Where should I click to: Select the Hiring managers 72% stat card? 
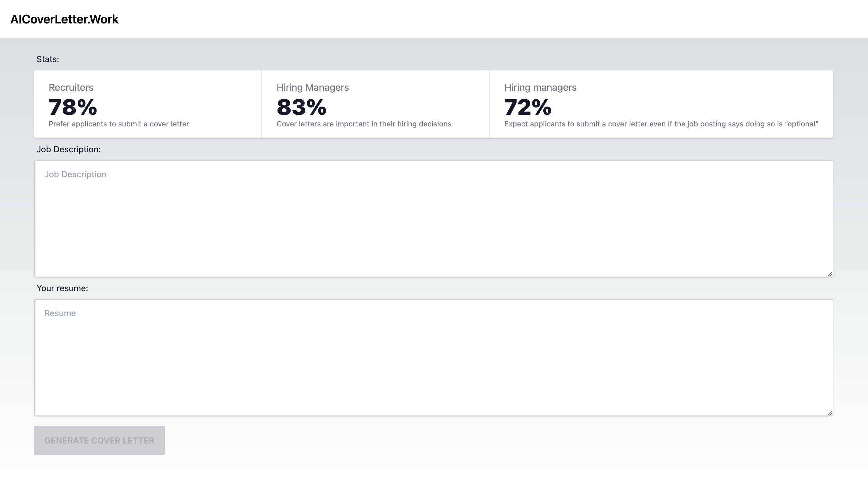click(661, 104)
